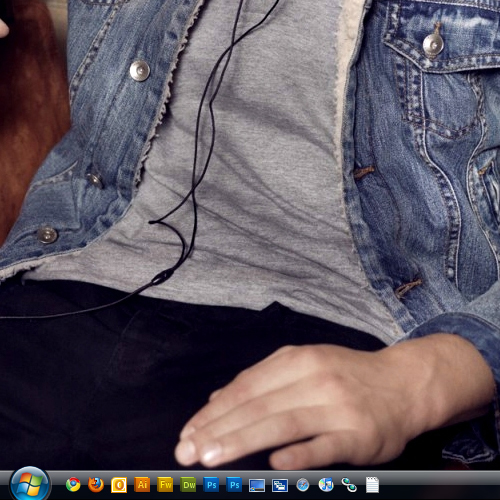The image size is (500, 500).
Task: Launch Adobe Fireworks (Fw) icon
Action: (x=166, y=484)
